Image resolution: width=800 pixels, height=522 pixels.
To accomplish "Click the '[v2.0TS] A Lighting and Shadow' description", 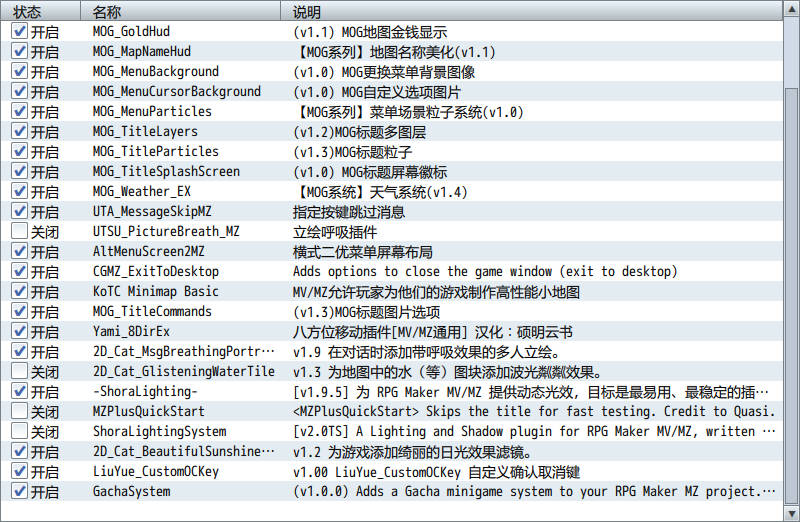I will pyautogui.click(x=534, y=431).
